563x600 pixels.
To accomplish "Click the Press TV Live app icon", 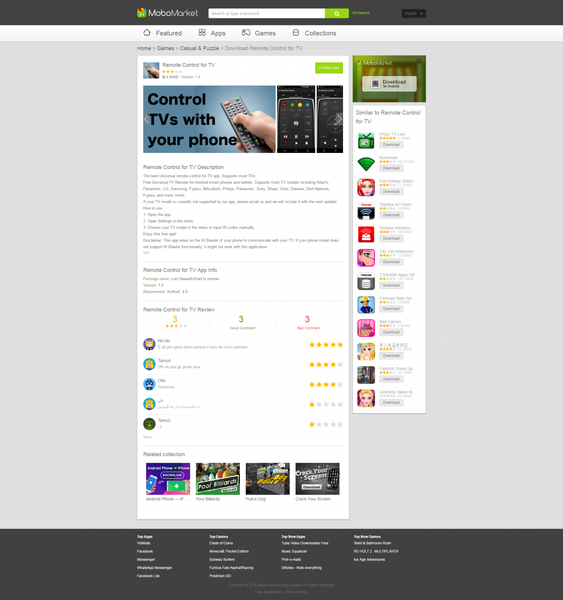I will [366, 140].
